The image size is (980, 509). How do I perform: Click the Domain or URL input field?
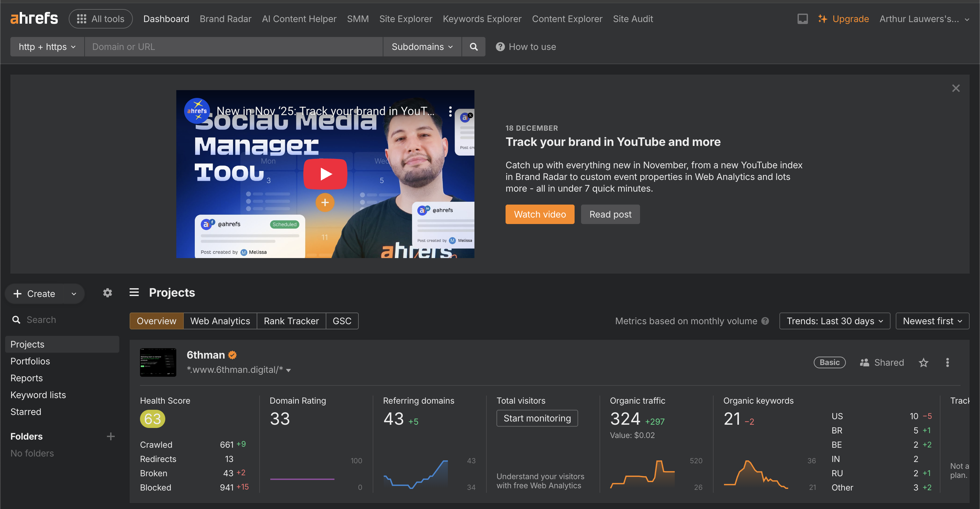click(233, 47)
